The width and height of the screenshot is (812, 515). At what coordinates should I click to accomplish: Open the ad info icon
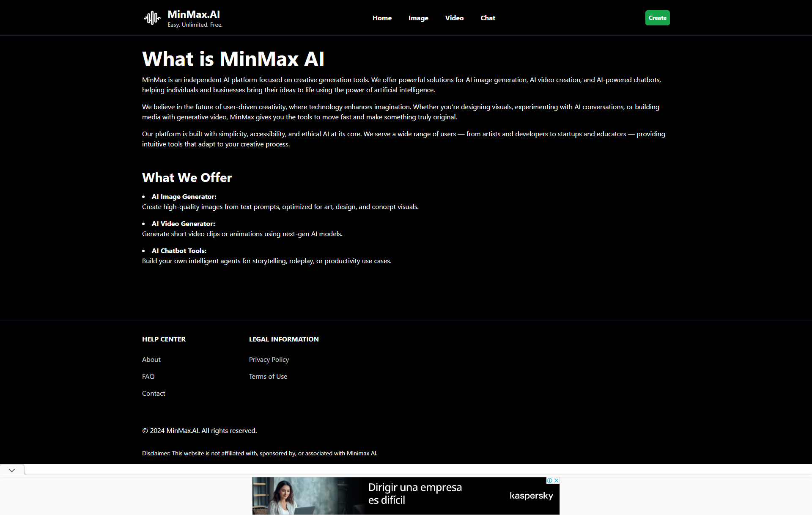(549, 480)
